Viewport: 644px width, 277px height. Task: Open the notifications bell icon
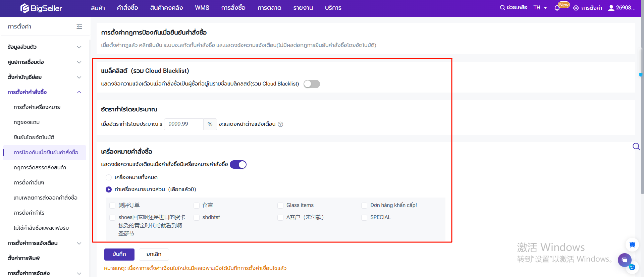557,8
